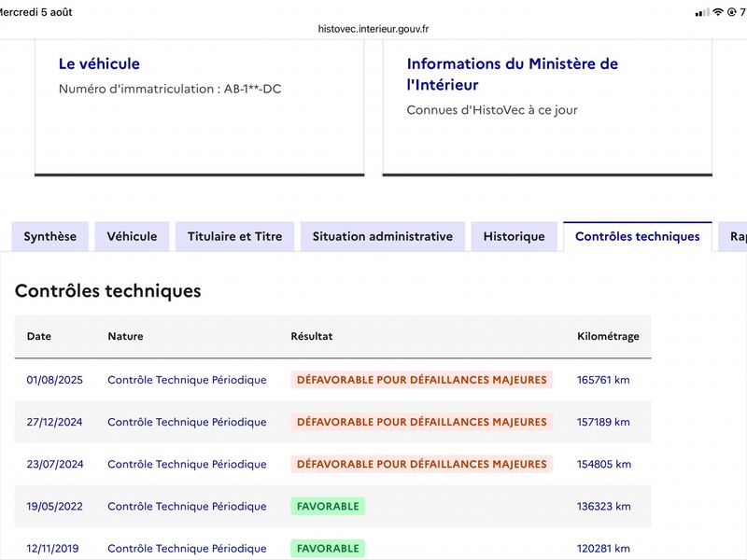Image resolution: width=747 pixels, height=560 pixels.
Task: Click the mileage 154805 km
Action: point(603,464)
